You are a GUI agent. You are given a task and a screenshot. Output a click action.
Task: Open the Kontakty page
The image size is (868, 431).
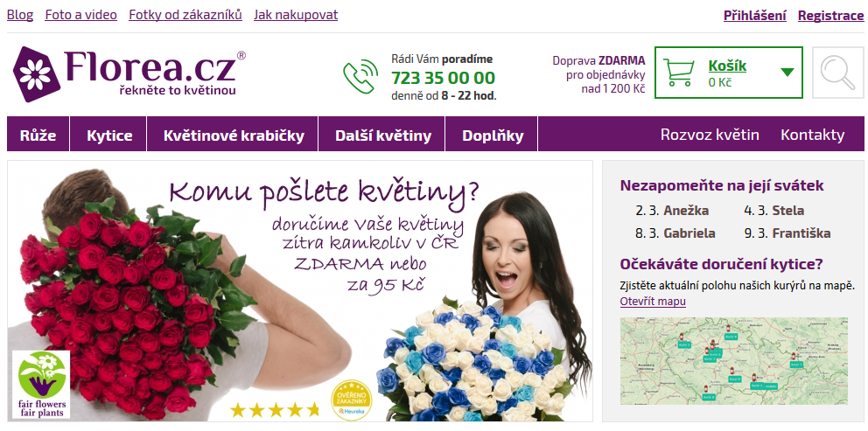tap(813, 135)
